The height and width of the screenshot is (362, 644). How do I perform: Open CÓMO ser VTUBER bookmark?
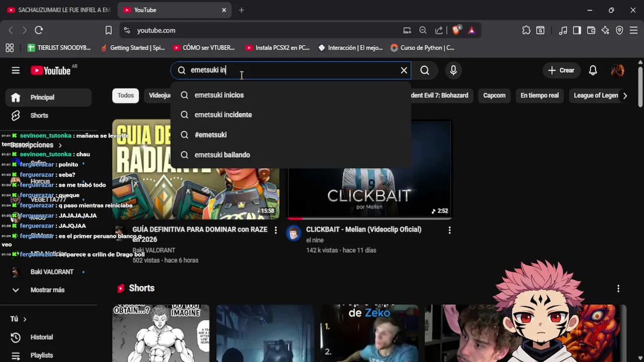click(204, 48)
